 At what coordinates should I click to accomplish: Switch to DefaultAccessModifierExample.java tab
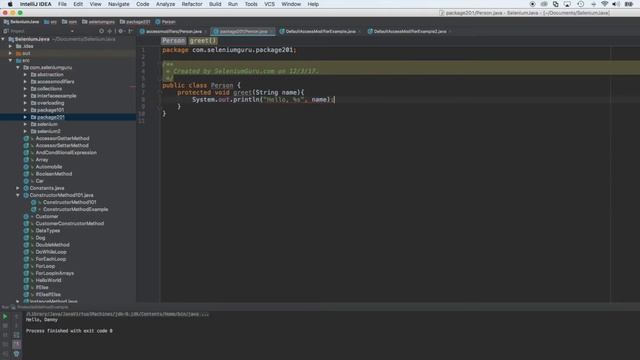(320, 31)
